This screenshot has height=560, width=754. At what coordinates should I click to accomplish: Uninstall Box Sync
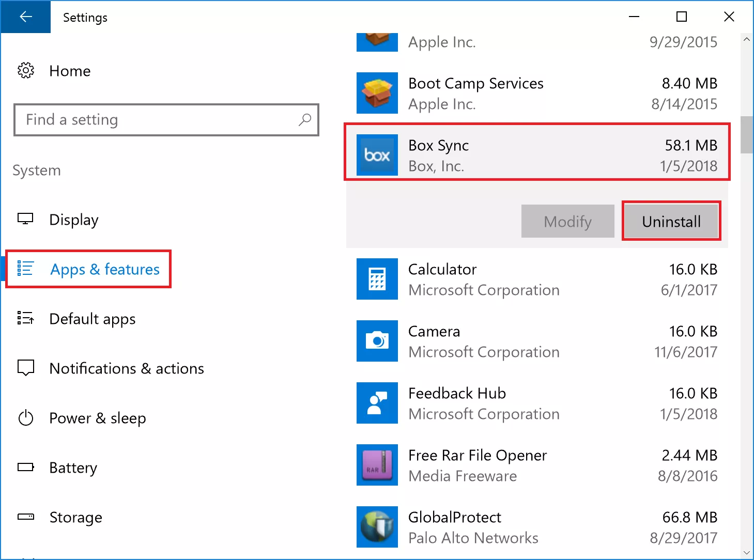671,221
